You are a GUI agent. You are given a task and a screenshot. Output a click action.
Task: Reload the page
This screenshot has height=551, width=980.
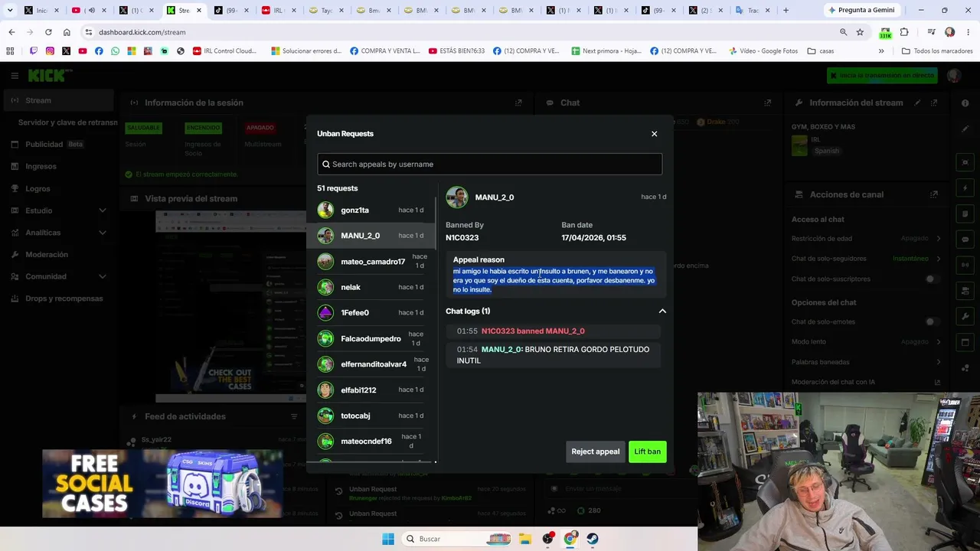coord(48,32)
